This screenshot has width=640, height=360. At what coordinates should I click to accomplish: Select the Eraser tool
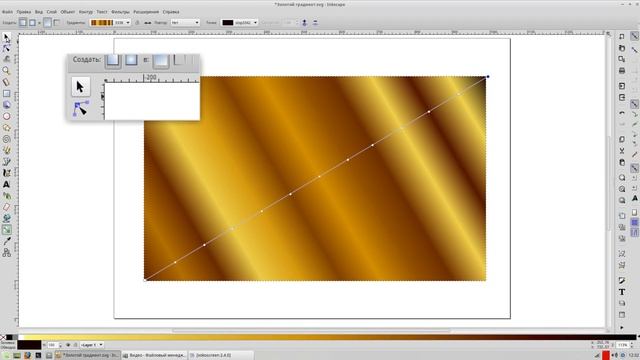[7, 207]
